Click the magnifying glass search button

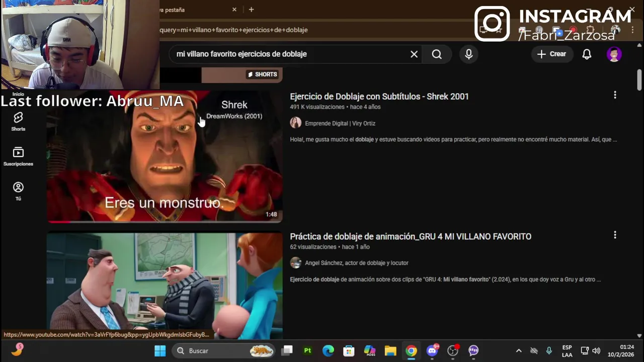(437, 54)
